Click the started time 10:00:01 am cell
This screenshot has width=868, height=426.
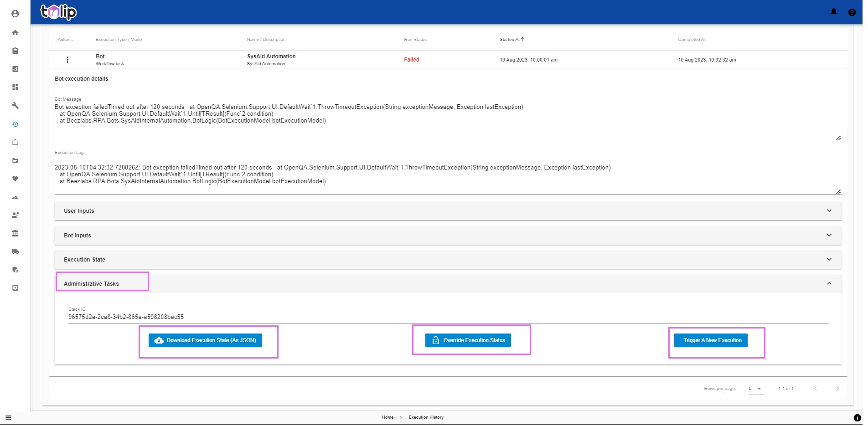pos(528,60)
